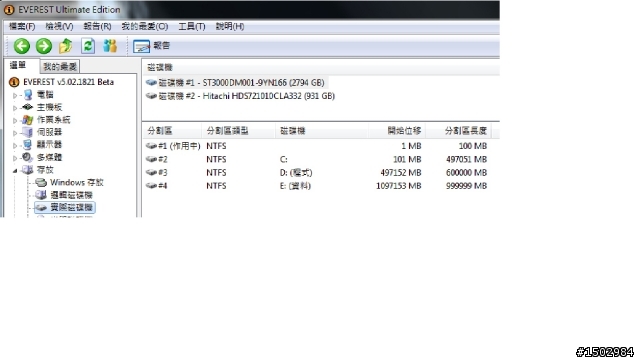Click the 1097153 MB start offset value
Screen dimensions: 640x360
pos(398,186)
